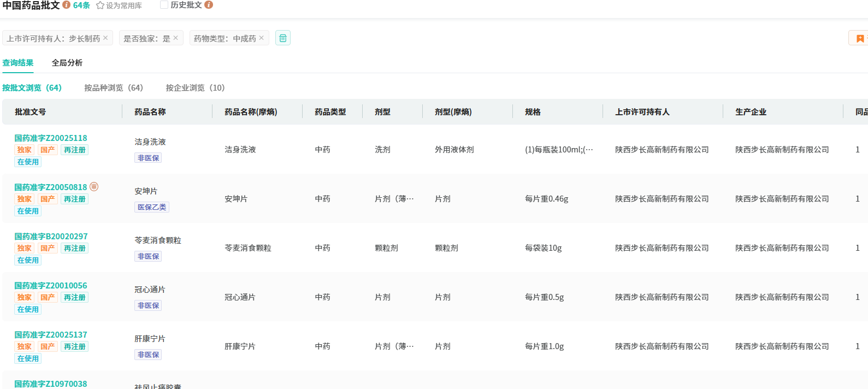Switch to 按企业浏览 (10) view
This screenshot has height=389, width=868.
[195, 88]
